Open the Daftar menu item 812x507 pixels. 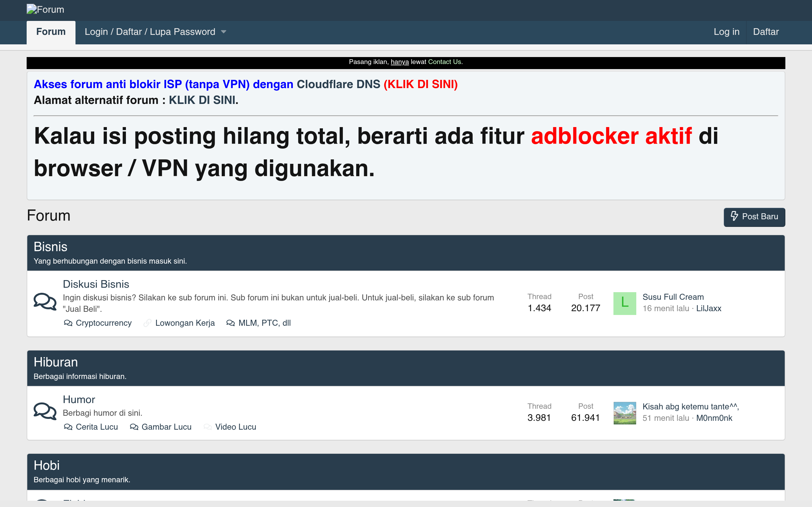(x=766, y=31)
